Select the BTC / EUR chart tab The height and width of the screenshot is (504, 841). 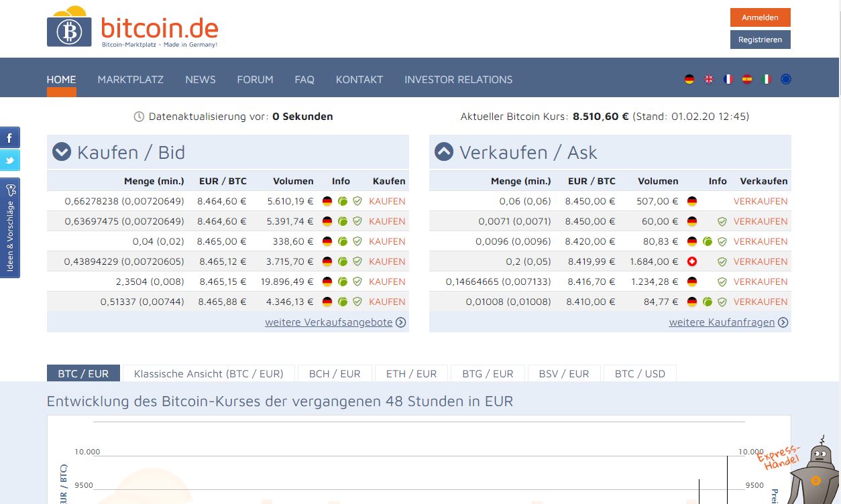click(x=83, y=373)
